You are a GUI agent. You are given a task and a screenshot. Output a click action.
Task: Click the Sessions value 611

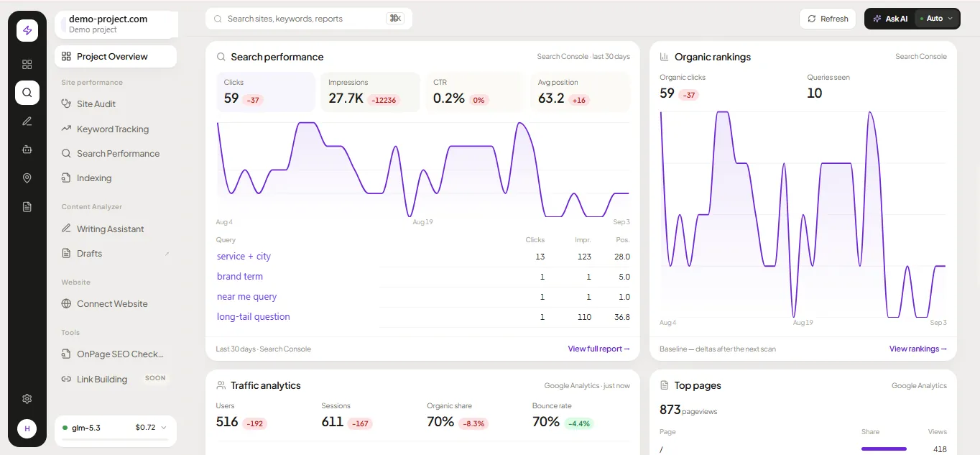click(x=333, y=422)
